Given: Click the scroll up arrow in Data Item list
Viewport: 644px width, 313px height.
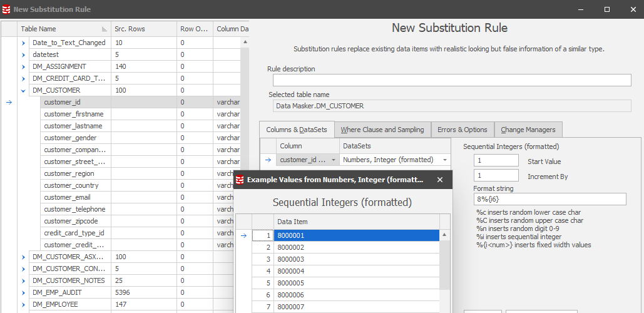Looking at the screenshot, I should (x=444, y=235).
